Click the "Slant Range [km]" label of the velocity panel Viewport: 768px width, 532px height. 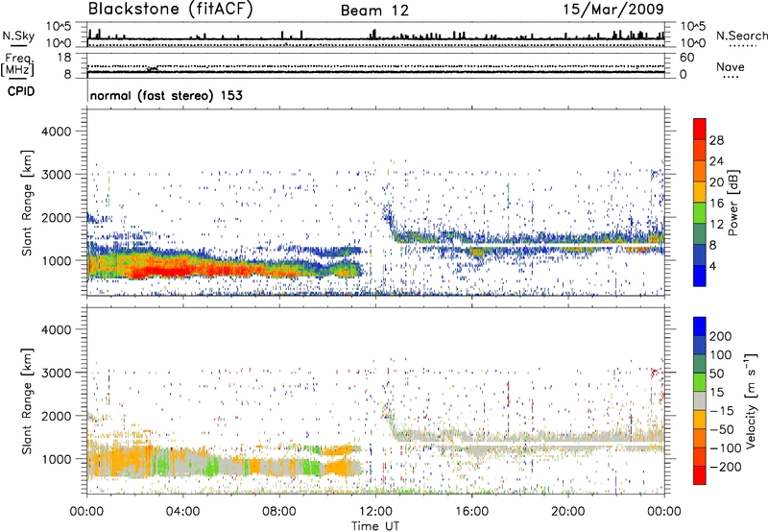coord(28,401)
